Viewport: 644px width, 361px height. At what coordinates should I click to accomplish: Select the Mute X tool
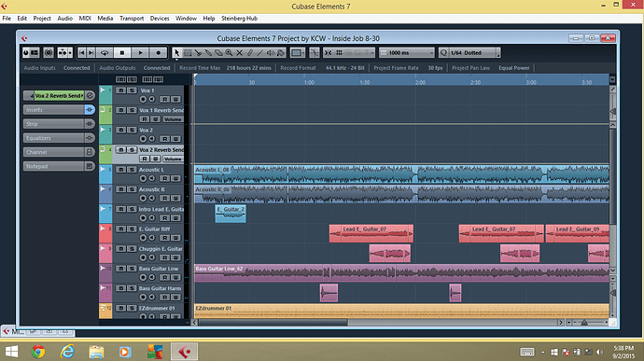pyautogui.click(x=239, y=52)
